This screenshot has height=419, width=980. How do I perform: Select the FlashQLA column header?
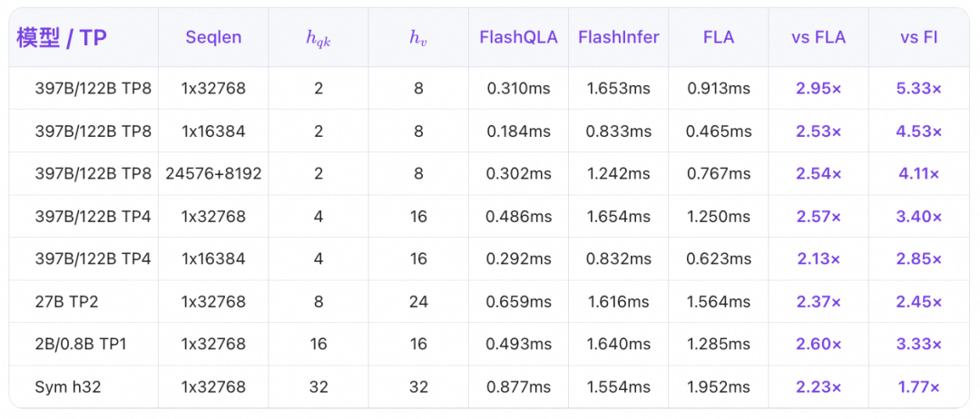tap(518, 37)
